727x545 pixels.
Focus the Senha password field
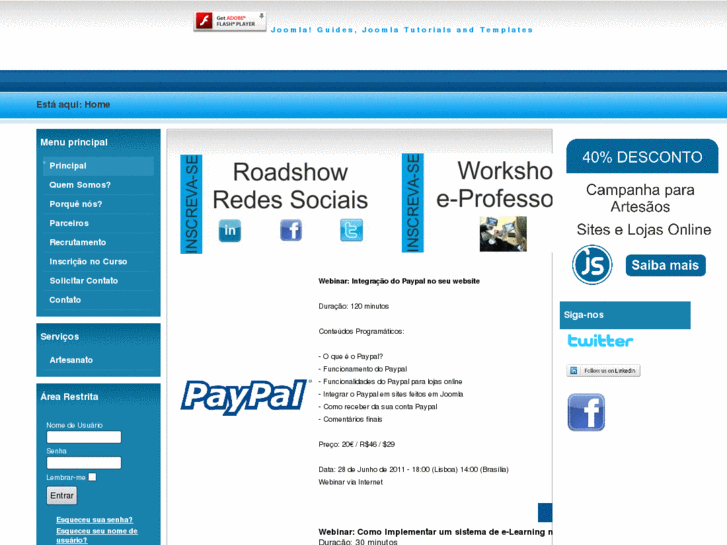[84, 463]
